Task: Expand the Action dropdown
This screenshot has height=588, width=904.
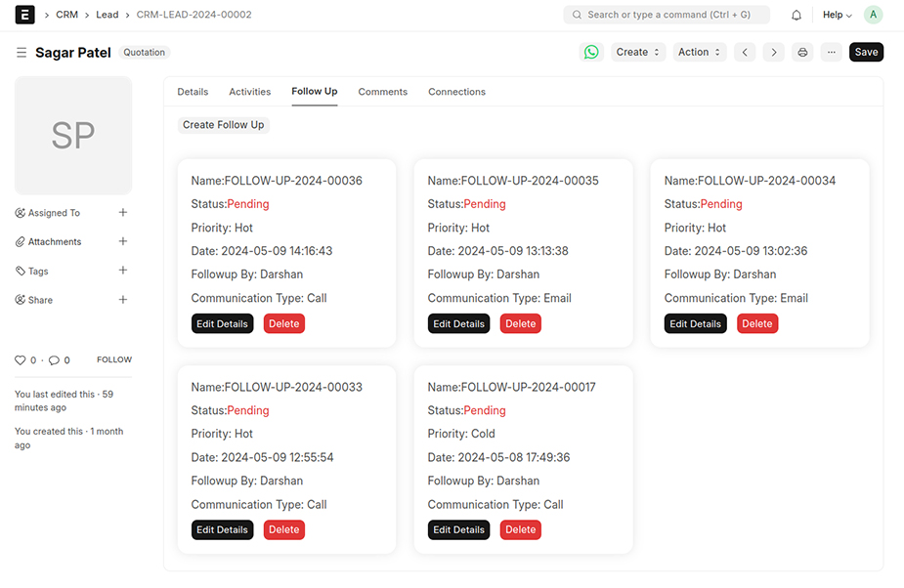Action: [699, 52]
